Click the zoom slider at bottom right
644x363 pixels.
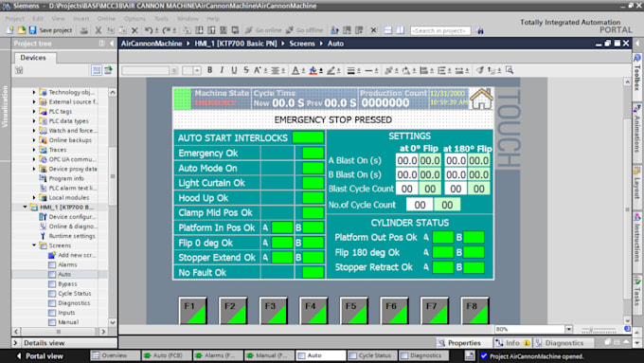pyautogui.click(x=599, y=329)
